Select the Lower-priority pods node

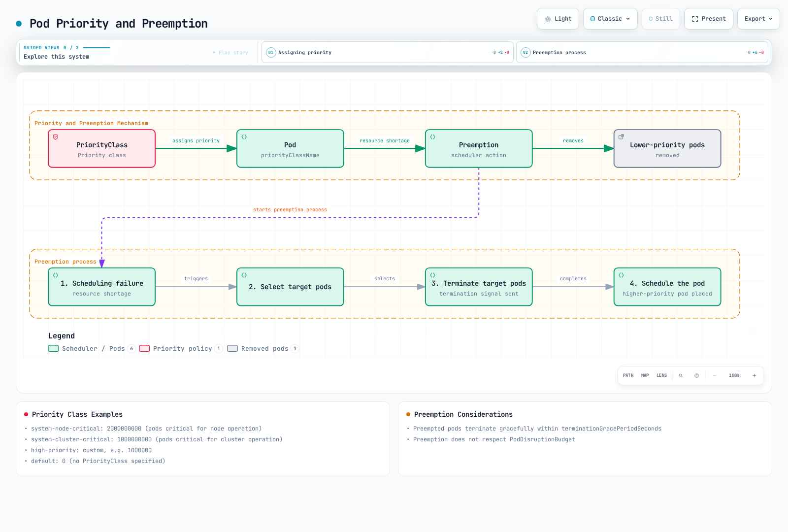(x=667, y=149)
